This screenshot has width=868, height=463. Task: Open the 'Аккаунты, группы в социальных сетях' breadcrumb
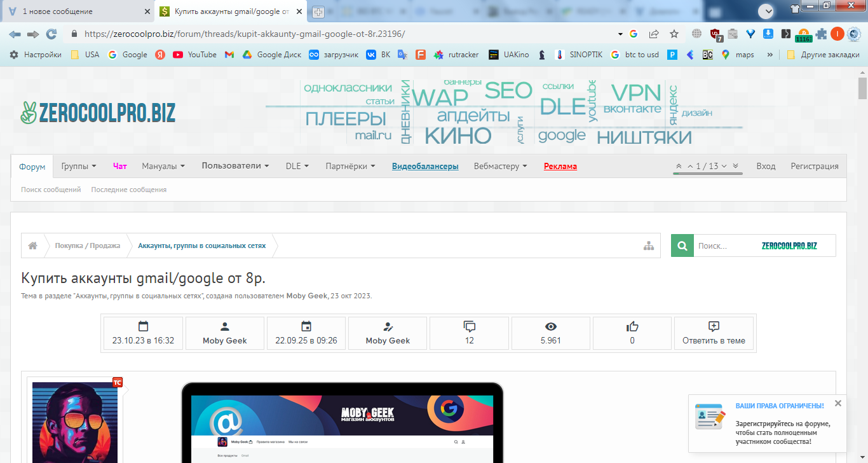[x=202, y=245]
